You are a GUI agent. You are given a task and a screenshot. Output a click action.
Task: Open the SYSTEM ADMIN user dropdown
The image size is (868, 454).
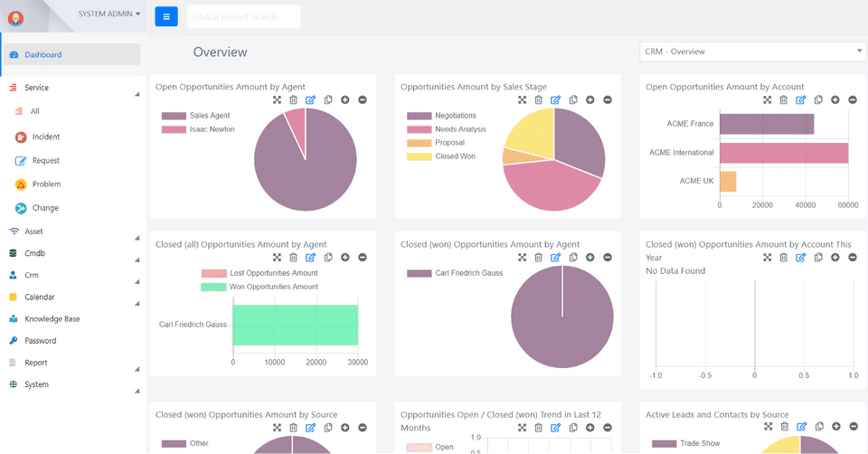(109, 14)
